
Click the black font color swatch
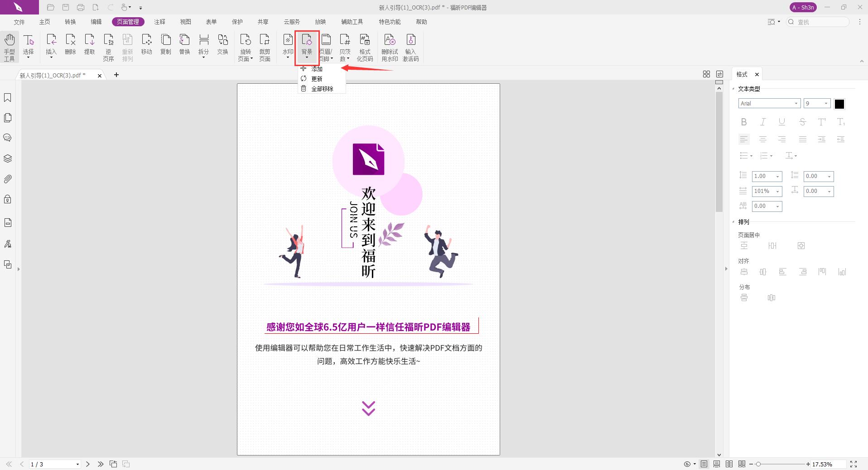point(839,103)
